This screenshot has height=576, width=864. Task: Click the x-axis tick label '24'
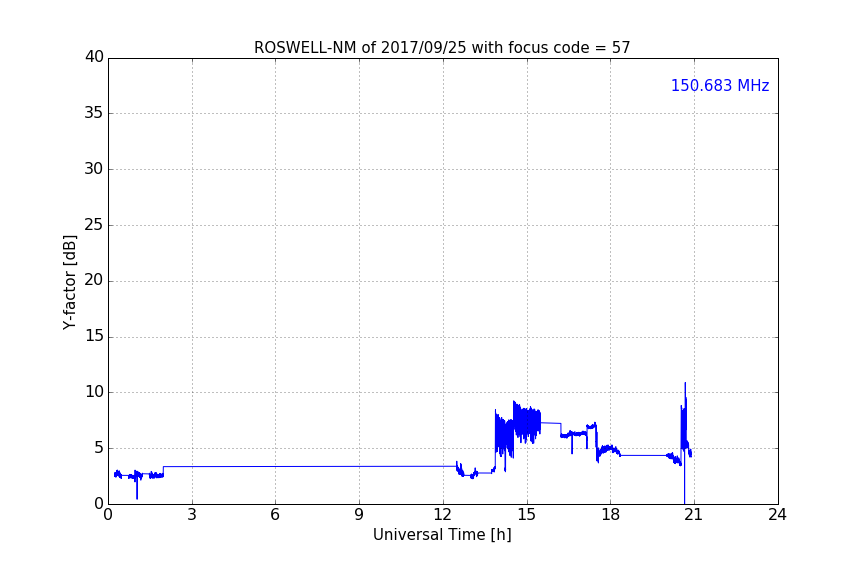click(777, 515)
